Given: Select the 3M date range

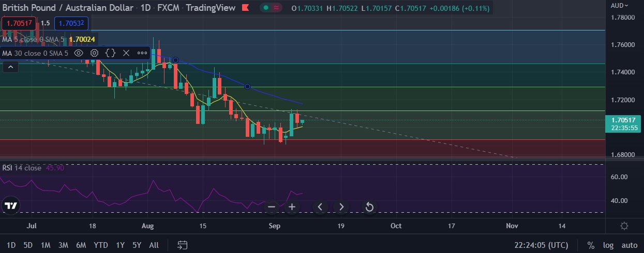Looking at the screenshot, I should click(63, 245).
